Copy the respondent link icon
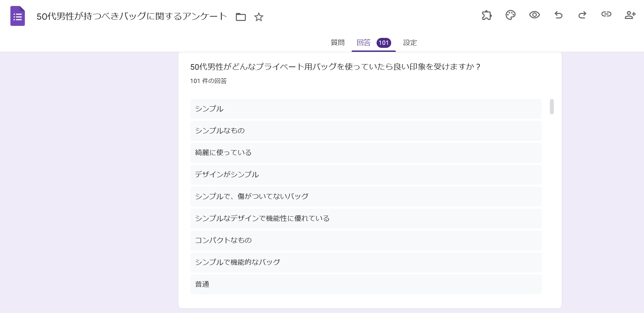The height and width of the screenshot is (313, 644). (606, 14)
